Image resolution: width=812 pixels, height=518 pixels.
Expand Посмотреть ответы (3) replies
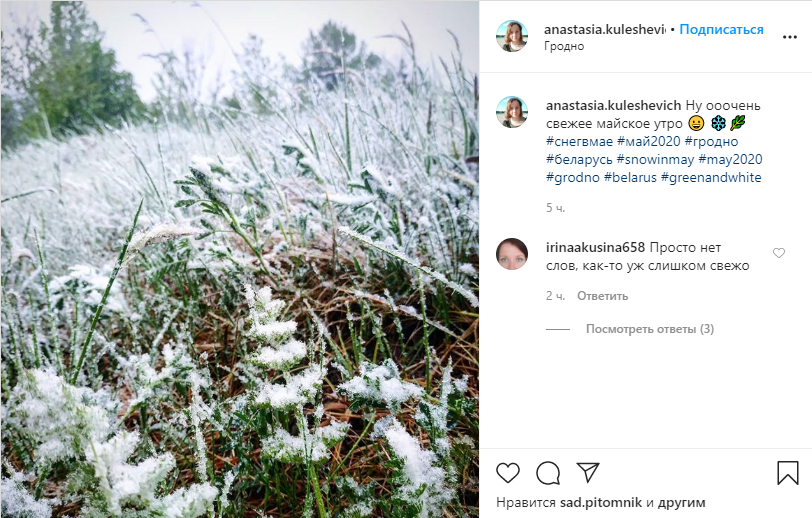coord(650,329)
